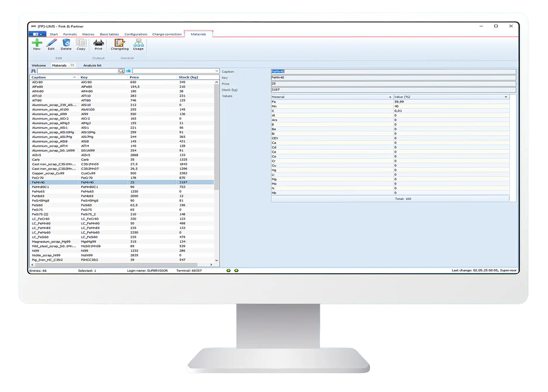This screenshot has height=392, width=548.
Task: Select the Copy icon in the Edit group
Action: (81, 44)
